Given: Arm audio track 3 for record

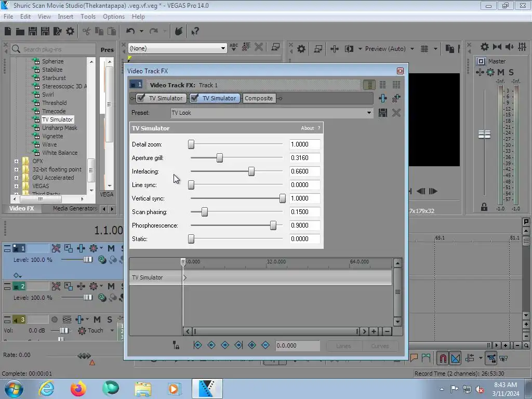Looking at the screenshot, I should tap(54, 320).
